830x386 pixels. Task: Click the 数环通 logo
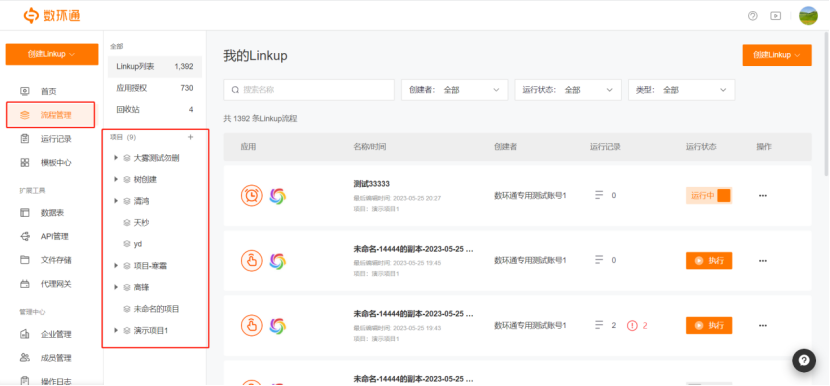51,15
